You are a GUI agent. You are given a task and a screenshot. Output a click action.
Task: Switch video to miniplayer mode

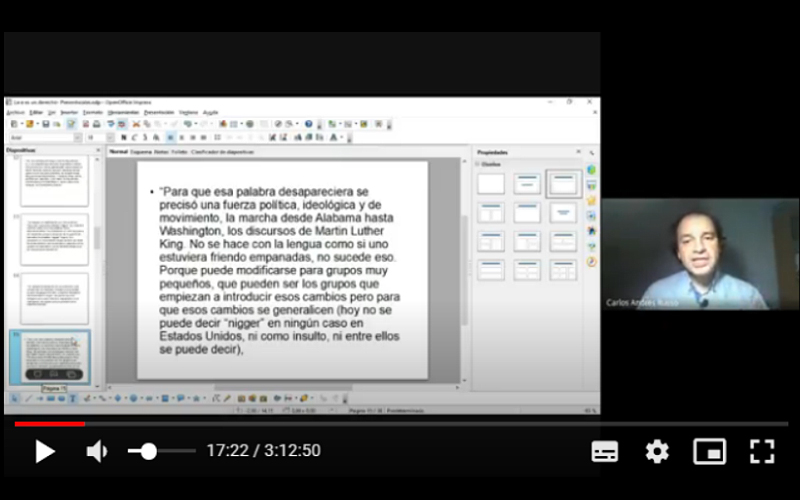709,451
